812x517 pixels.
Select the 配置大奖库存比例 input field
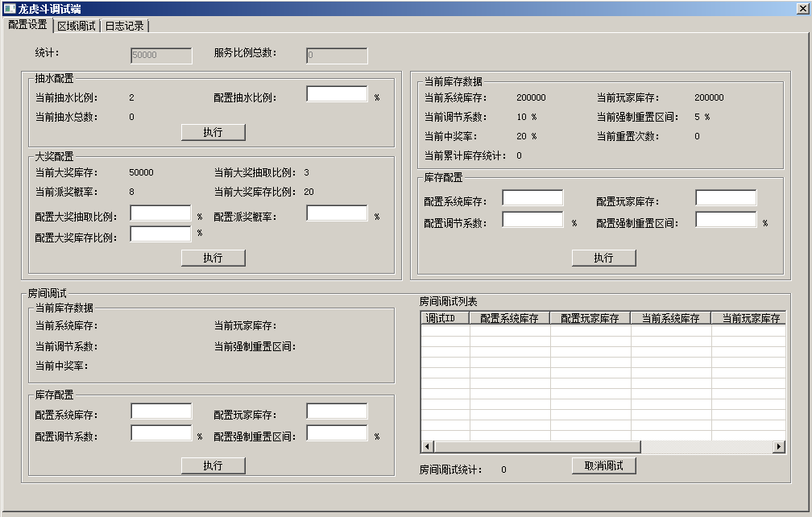pos(159,234)
